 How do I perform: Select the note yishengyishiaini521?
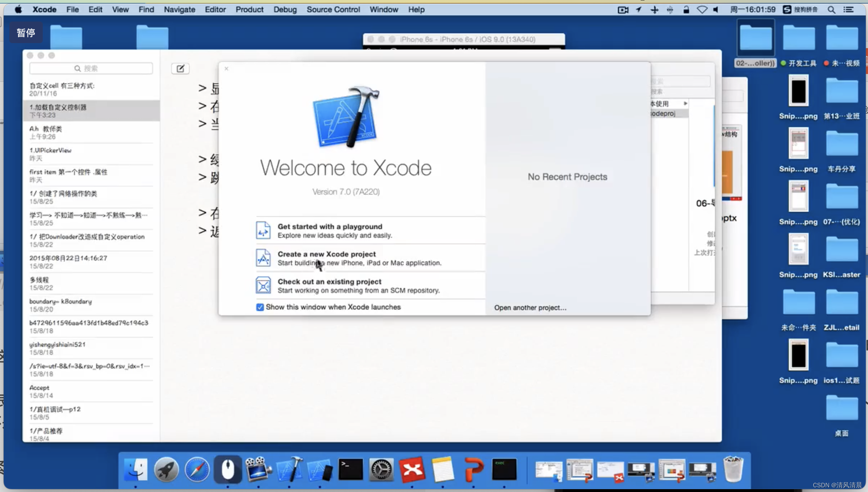pos(91,348)
